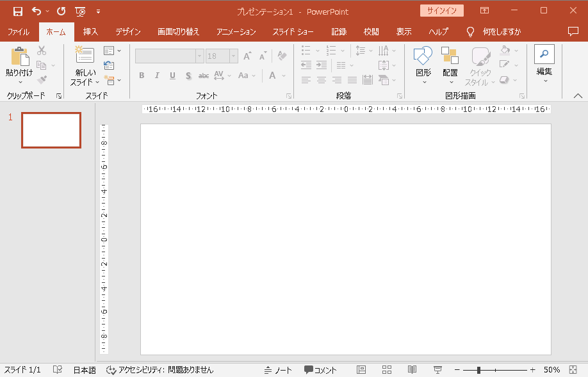Select slide 1 thumbnail
This screenshot has height=377, width=588.
51,130
